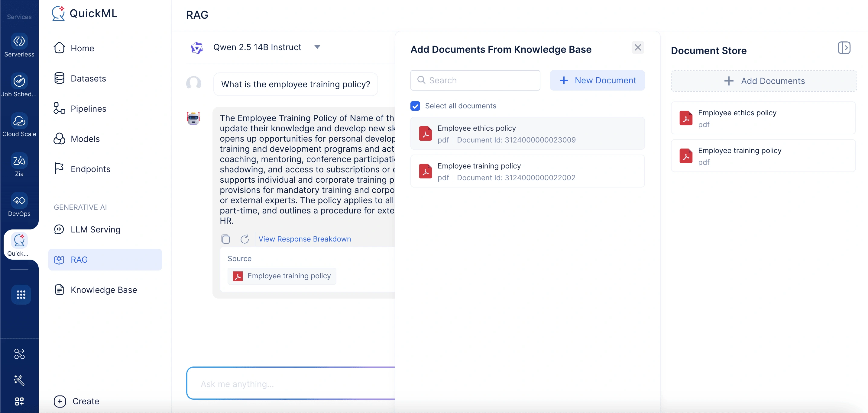The width and height of the screenshot is (868, 413).
Task: Open the Serverless service icon
Action: coord(19,41)
